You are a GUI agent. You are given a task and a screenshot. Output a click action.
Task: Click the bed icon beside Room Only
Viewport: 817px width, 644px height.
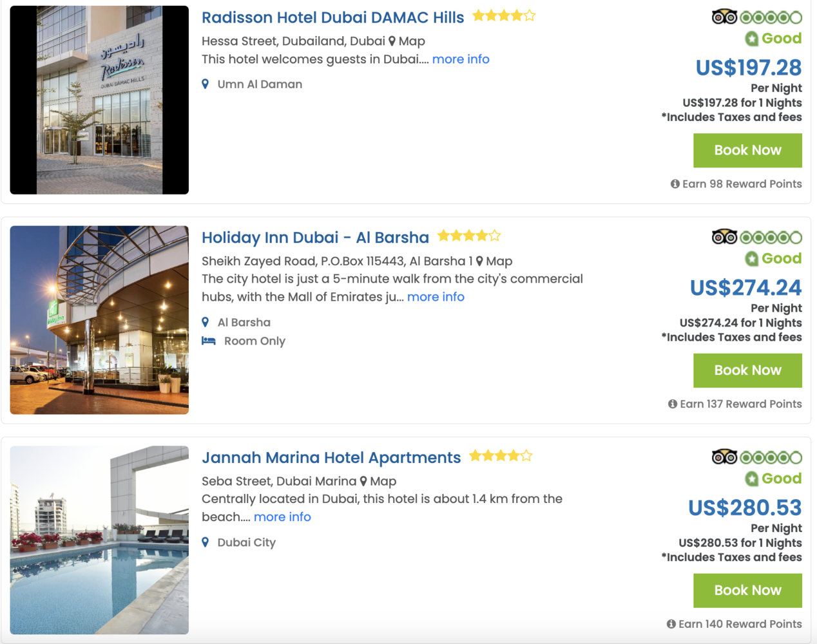[209, 341]
